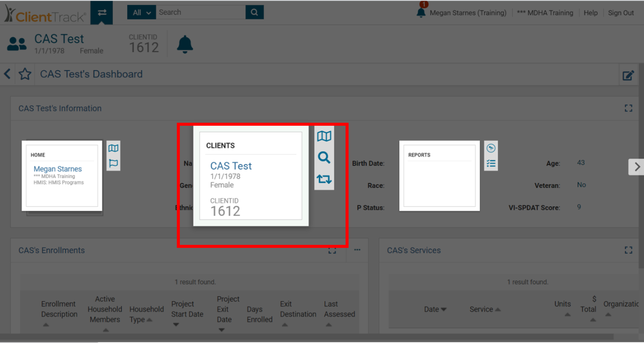Screen dimensions: 644x343
Task: Open the Help link
Action: pyautogui.click(x=591, y=13)
